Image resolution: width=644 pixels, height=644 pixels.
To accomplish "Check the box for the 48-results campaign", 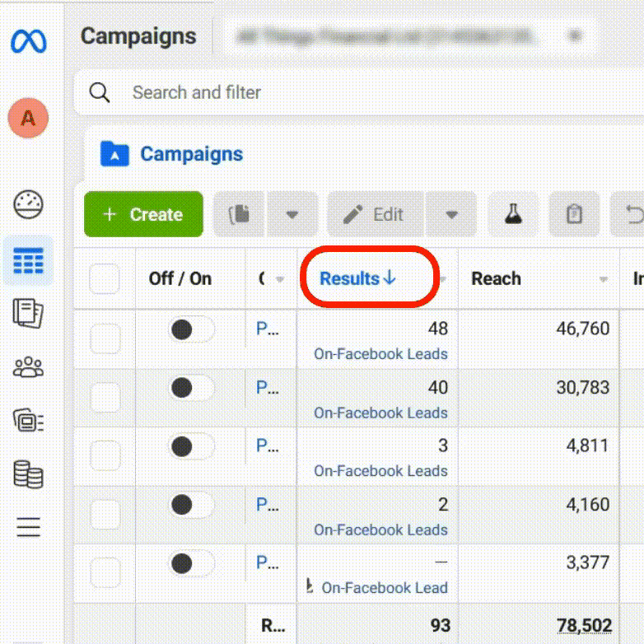I will pyautogui.click(x=105, y=338).
